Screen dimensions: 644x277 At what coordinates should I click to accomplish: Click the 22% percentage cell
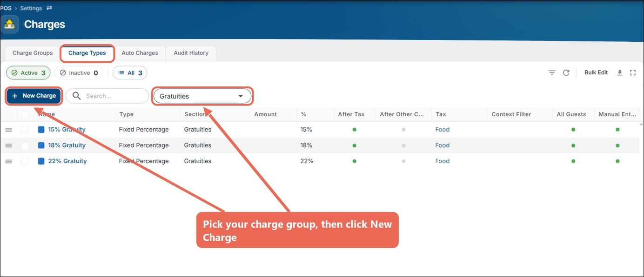pyautogui.click(x=307, y=161)
